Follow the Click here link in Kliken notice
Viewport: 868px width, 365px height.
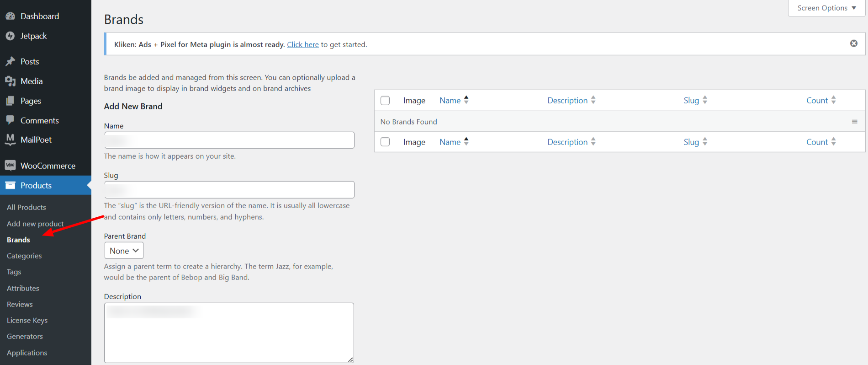click(x=303, y=44)
